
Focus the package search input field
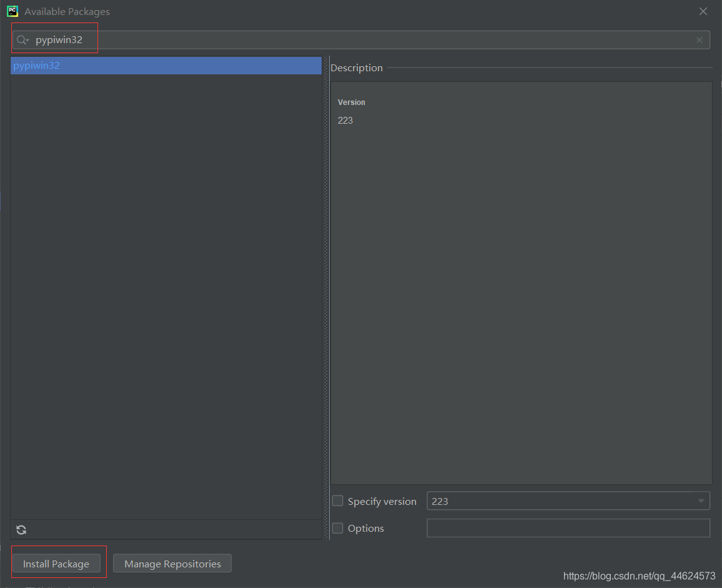(362, 40)
